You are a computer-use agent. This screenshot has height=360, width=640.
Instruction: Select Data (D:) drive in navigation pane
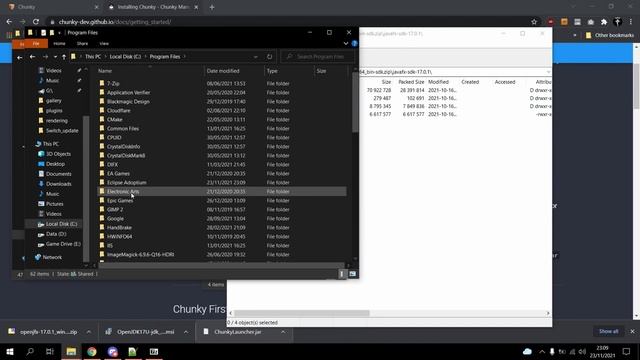click(56, 234)
